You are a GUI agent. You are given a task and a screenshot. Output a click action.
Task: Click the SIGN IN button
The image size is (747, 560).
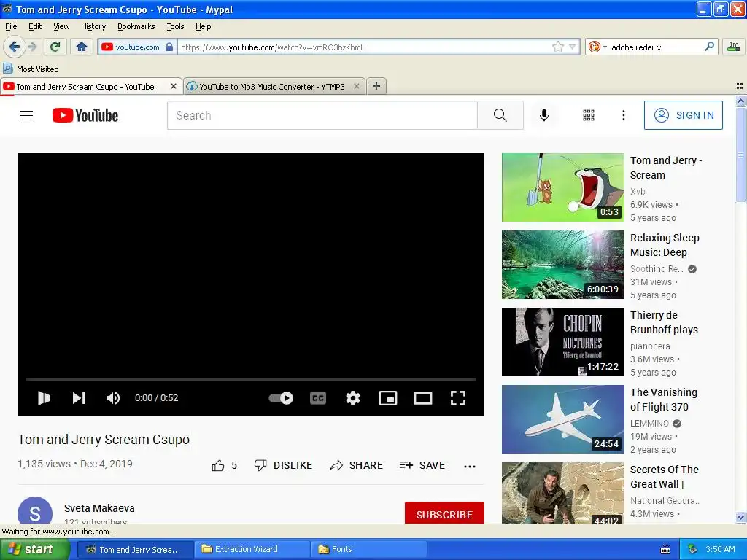[x=683, y=115]
